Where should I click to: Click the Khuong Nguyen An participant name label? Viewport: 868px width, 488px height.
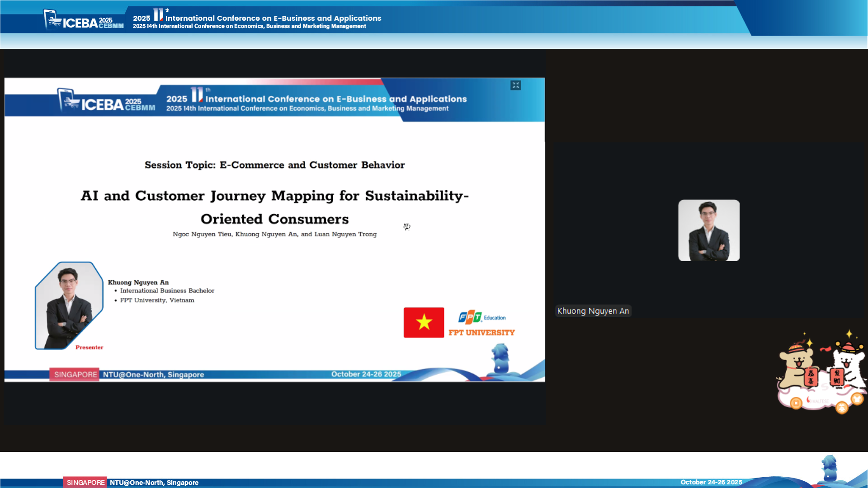tap(593, 311)
